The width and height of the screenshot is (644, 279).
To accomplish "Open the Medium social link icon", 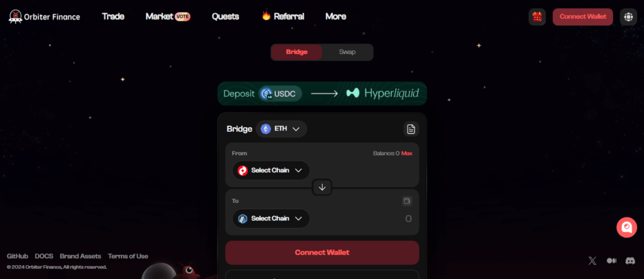I will coord(611,261).
